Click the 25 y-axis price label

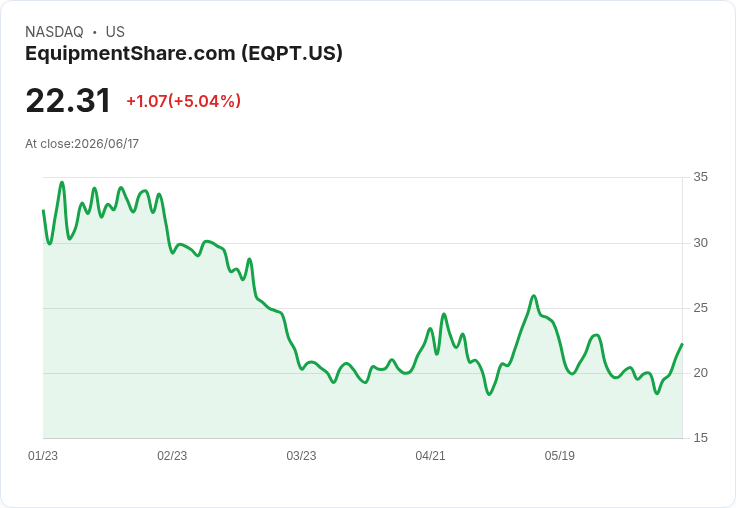pos(700,308)
